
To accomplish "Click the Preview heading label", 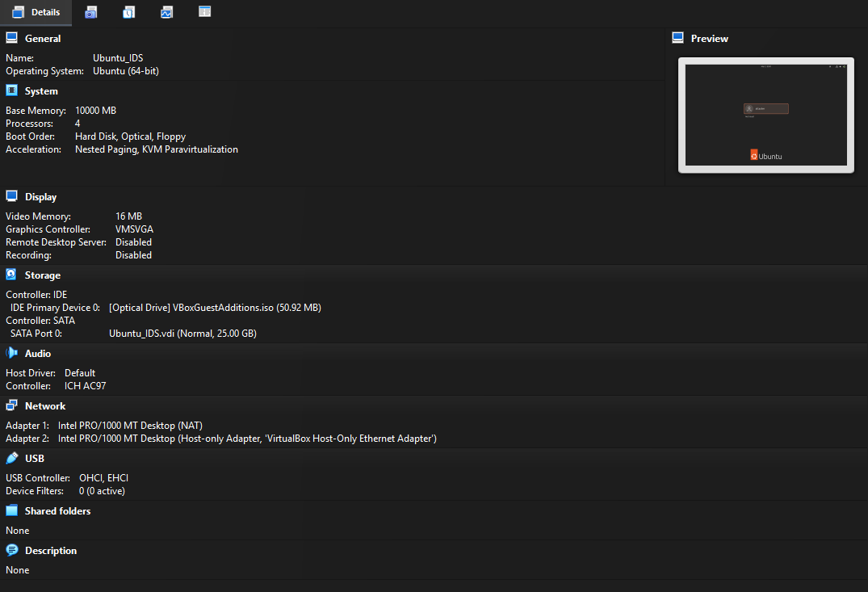I will coord(709,38).
